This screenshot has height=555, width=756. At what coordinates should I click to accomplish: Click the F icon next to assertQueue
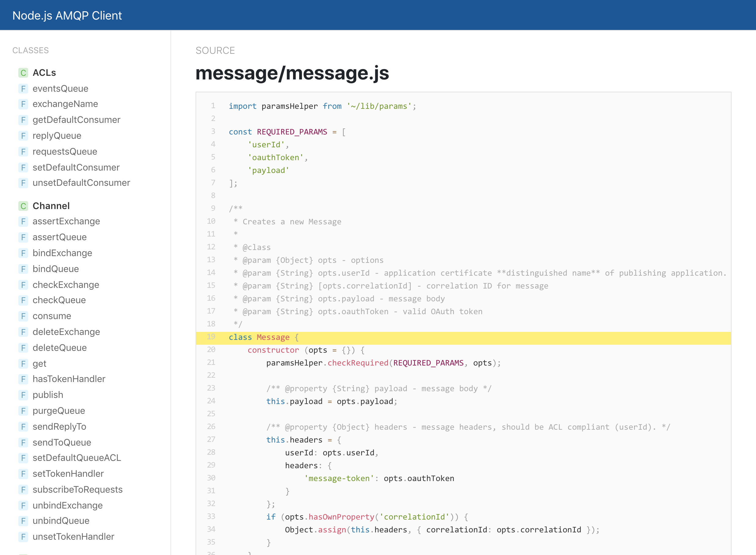[x=23, y=237]
